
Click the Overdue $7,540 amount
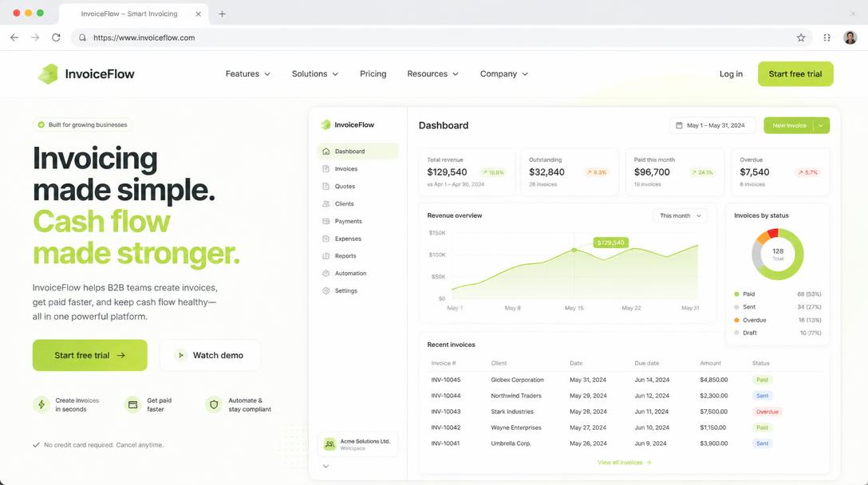point(755,172)
